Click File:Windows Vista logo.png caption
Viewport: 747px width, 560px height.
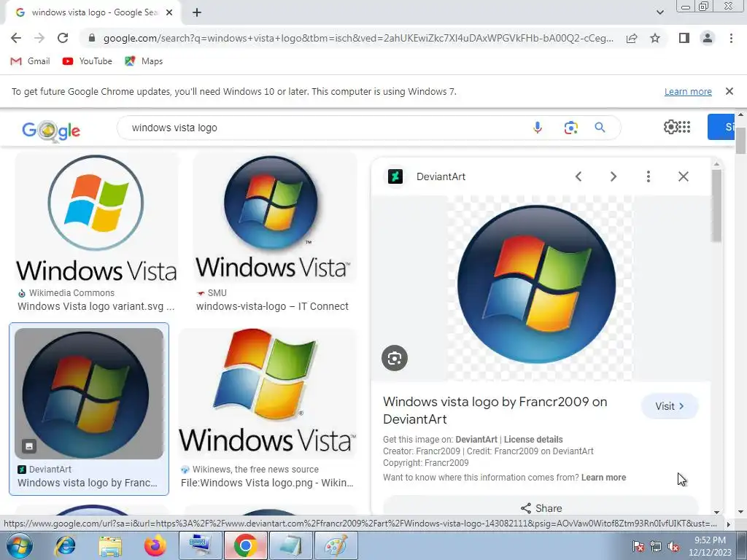[267, 483]
